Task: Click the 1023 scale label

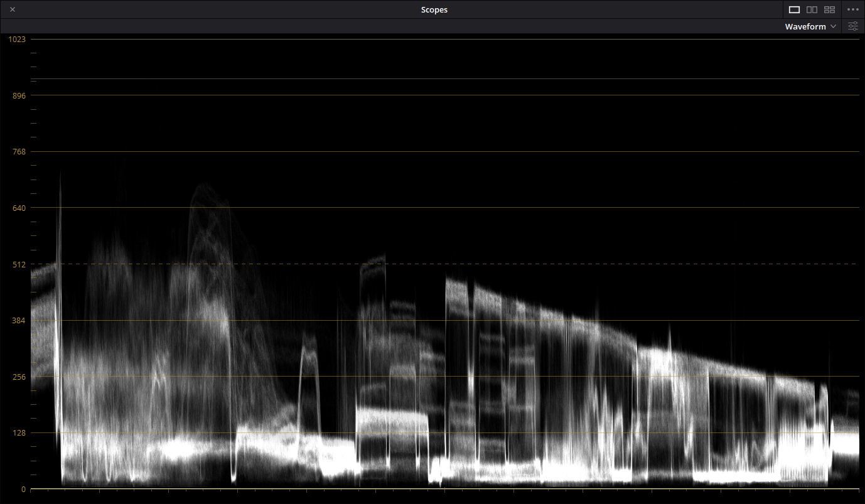Action: [x=17, y=39]
